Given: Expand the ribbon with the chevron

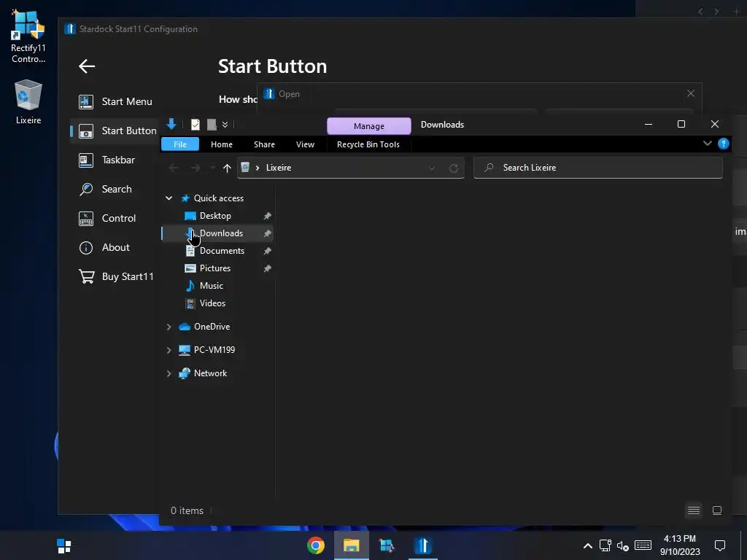Looking at the screenshot, I should [x=707, y=144].
